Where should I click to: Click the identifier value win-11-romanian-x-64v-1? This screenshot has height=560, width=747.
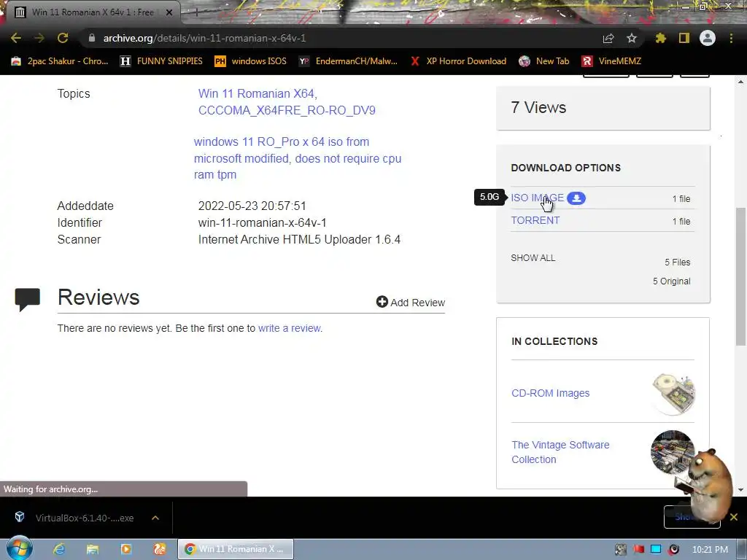point(263,223)
